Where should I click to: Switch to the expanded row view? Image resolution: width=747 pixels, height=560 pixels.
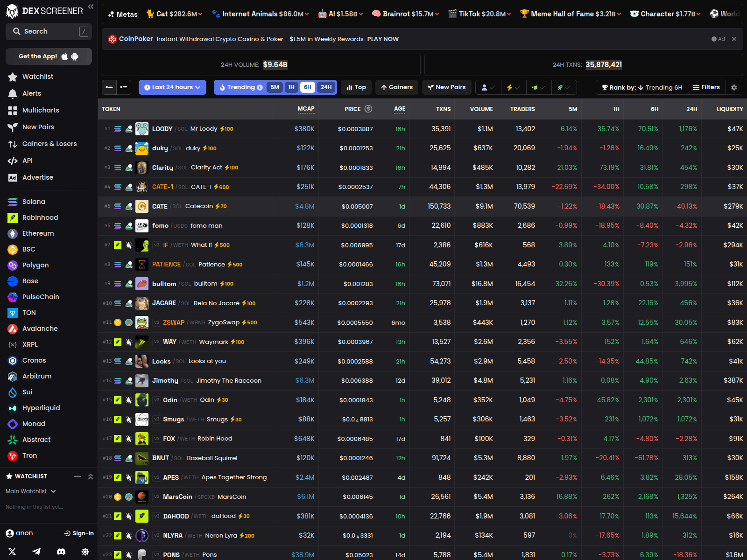pyautogui.click(x=124, y=87)
